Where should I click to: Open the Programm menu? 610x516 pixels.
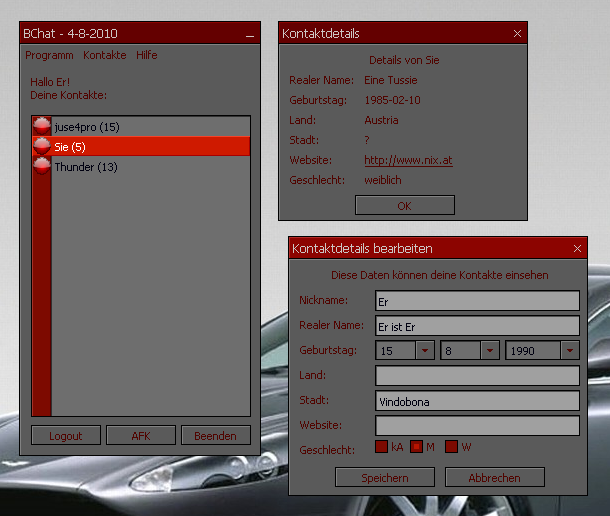[49, 55]
